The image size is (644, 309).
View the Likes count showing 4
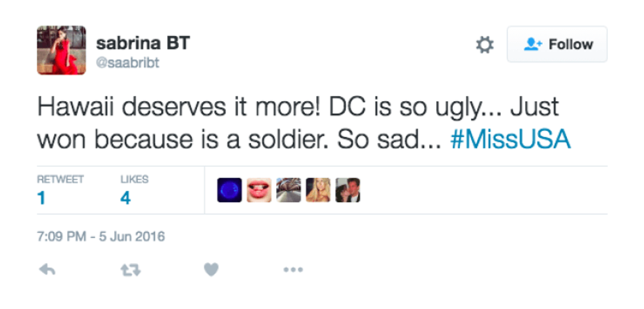click(126, 198)
